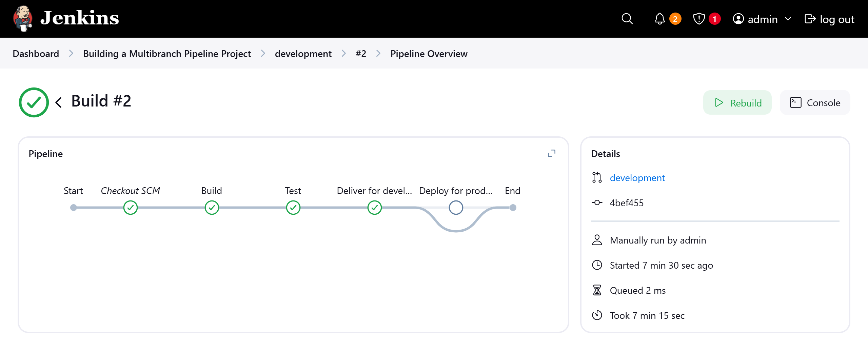Click the Build #2 heading
868x348 pixels.
pyautogui.click(x=101, y=101)
